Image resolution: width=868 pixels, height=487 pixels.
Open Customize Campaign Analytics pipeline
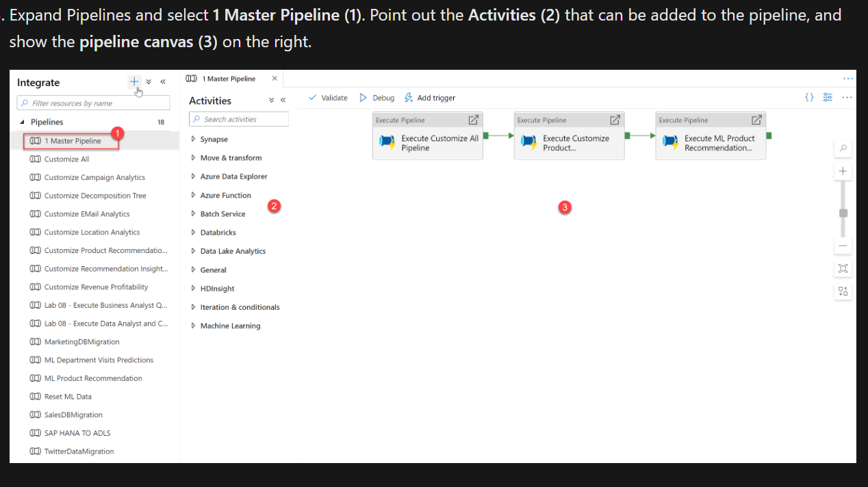(94, 177)
